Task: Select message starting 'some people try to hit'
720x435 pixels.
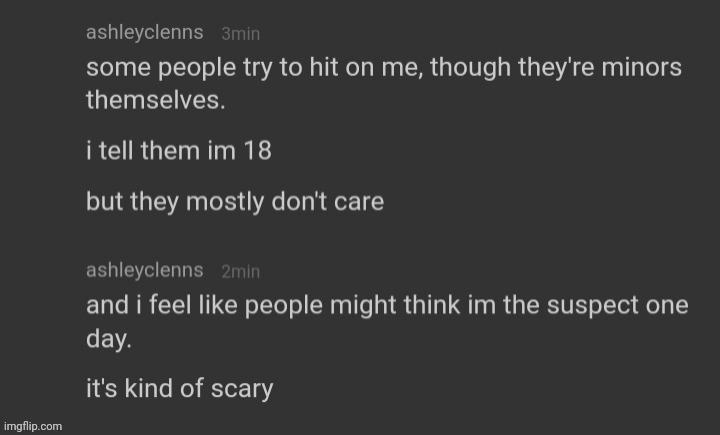Action: tap(384, 84)
